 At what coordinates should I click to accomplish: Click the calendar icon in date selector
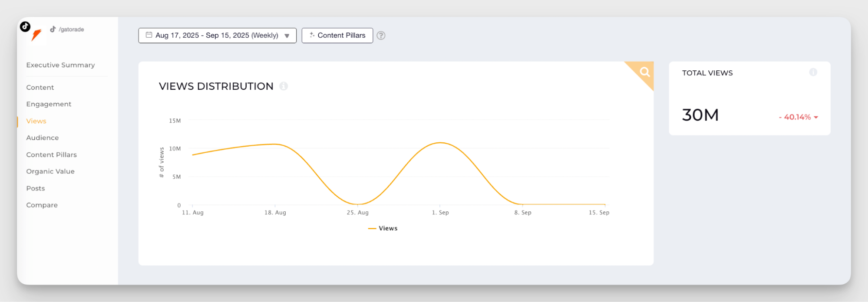pyautogui.click(x=149, y=35)
